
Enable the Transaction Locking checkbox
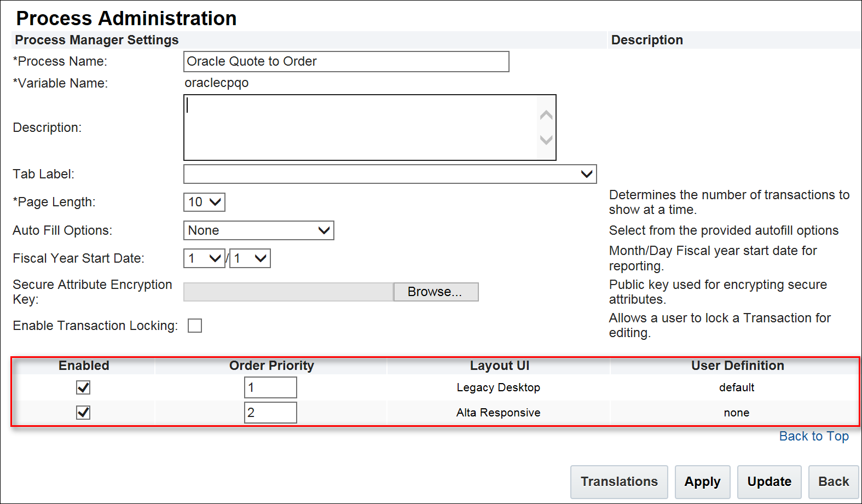click(195, 326)
